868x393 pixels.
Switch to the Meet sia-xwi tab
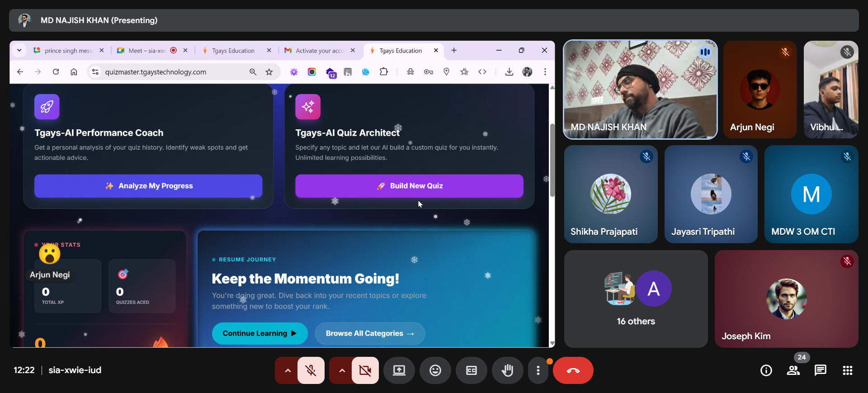tap(148, 51)
